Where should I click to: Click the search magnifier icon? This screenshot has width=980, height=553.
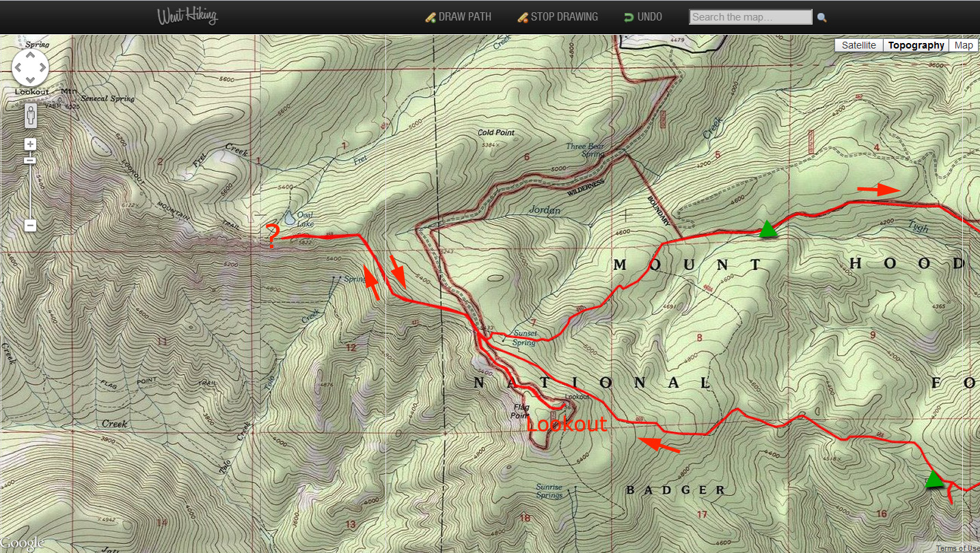(x=822, y=18)
